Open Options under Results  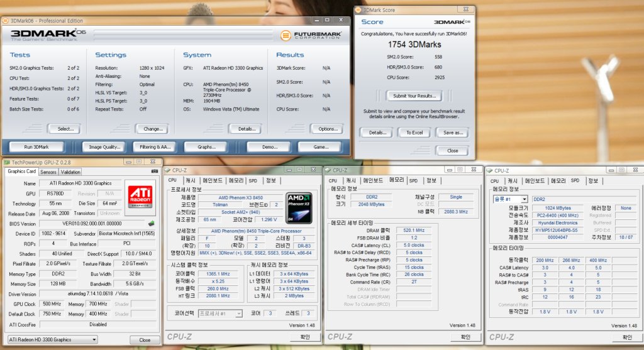tap(327, 129)
